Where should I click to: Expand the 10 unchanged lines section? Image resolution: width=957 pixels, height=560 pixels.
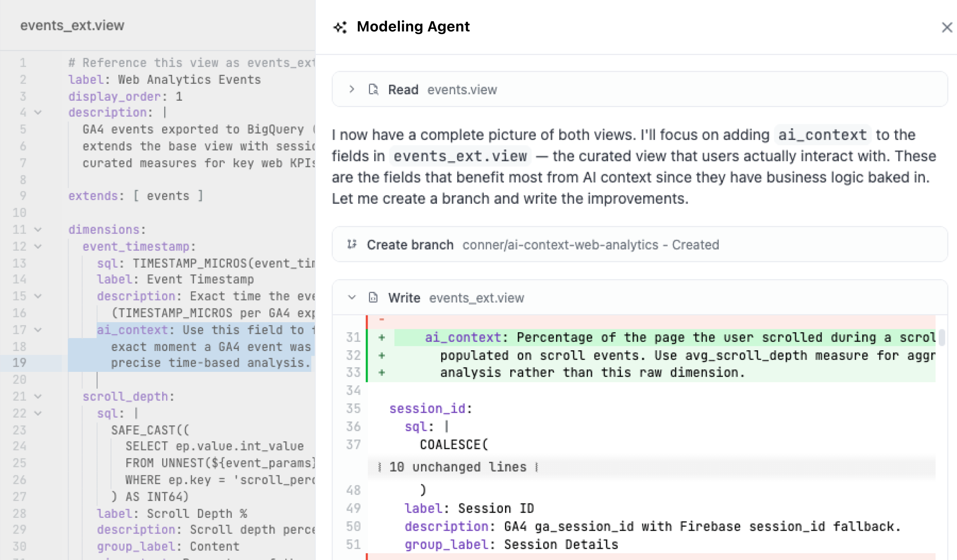tap(458, 467)
